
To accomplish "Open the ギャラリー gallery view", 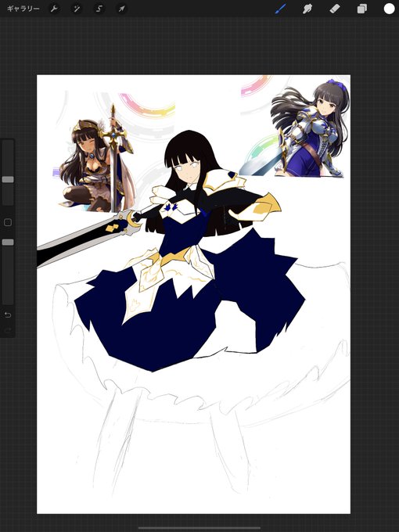I will pyautogui.click(x=23, y=9).
